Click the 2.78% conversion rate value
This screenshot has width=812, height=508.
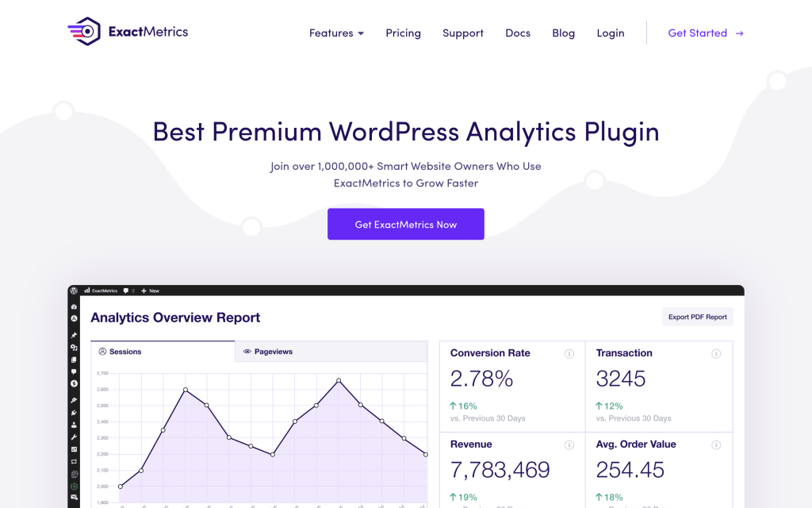[481, 379]
